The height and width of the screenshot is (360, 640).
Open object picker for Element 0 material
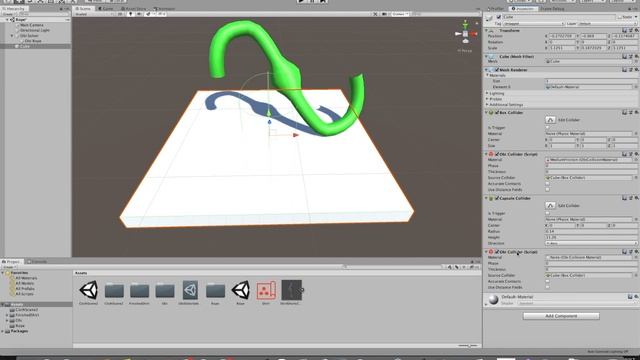pos(636,87)
